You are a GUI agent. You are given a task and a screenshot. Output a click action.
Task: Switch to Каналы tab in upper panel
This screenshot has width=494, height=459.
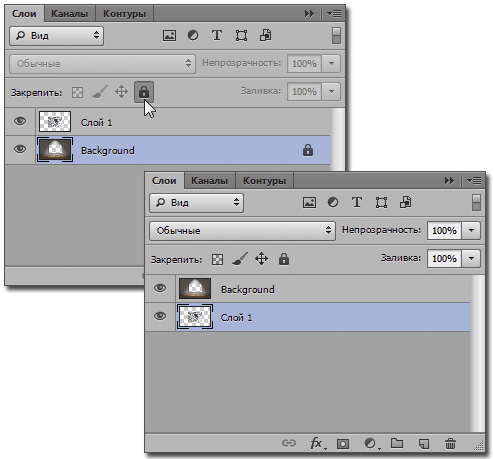coord(70,14)
